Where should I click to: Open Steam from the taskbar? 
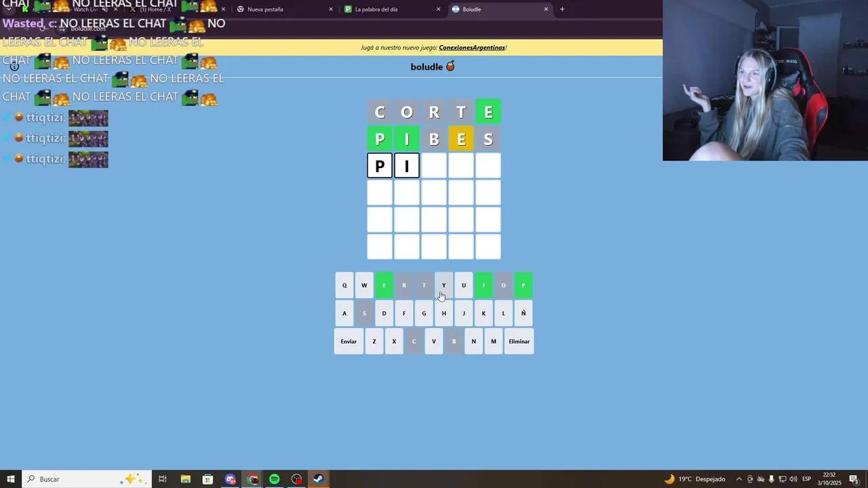click(x=318, y=479)
